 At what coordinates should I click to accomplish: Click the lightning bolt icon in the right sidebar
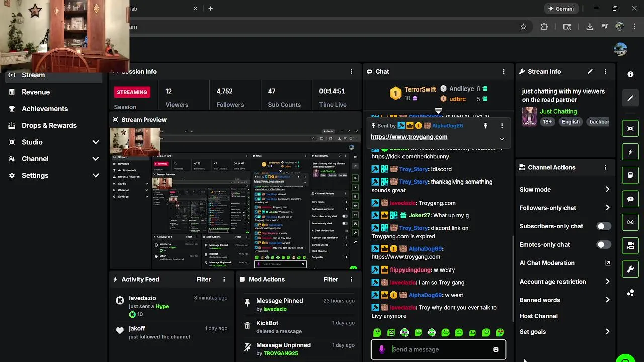click(x=630, y=152)
